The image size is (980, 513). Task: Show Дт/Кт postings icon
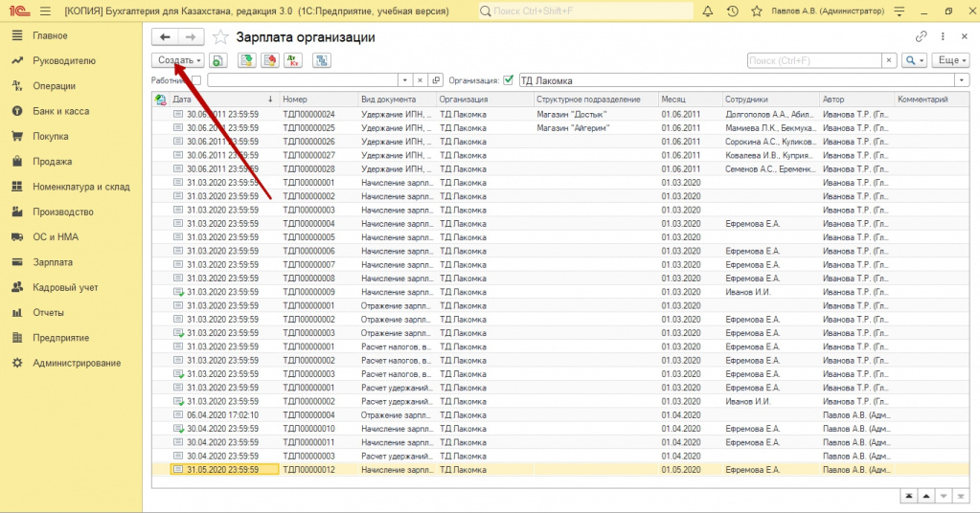tap(293, 60)
